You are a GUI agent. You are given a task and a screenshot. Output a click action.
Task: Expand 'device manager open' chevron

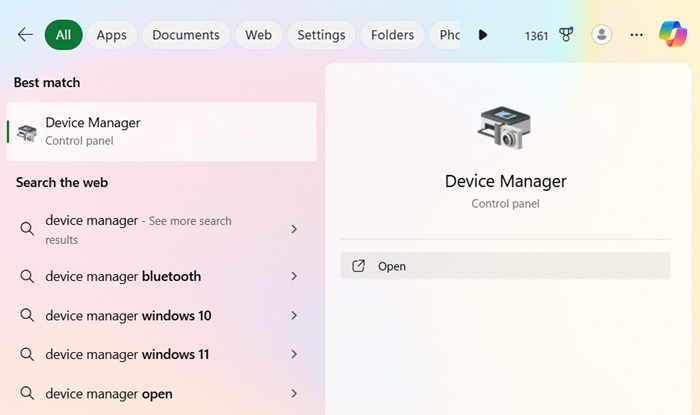coord(294,394)
